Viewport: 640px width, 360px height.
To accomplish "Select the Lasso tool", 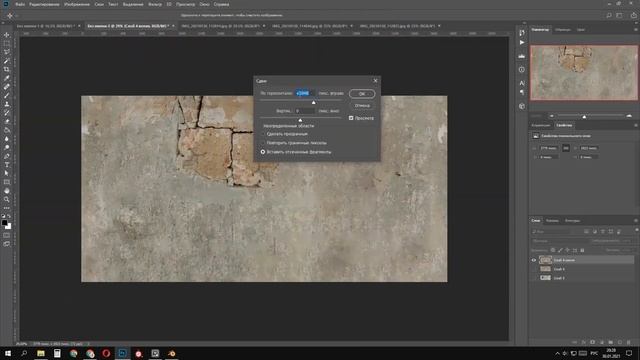I will pos(7,52).
